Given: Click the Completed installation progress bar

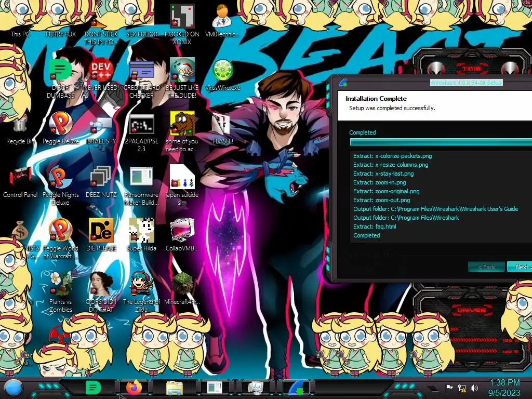Looking at the screenshot, I should [x=441, y=142].
